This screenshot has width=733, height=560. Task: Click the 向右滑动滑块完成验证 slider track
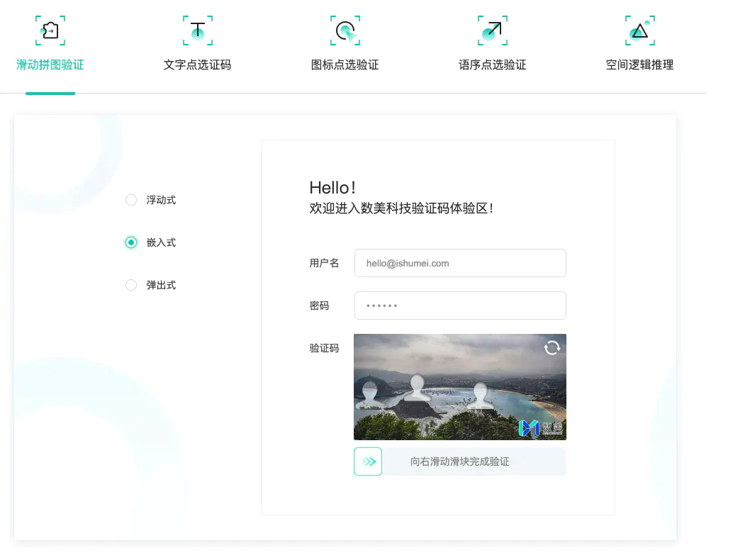(x=460, y=461)
